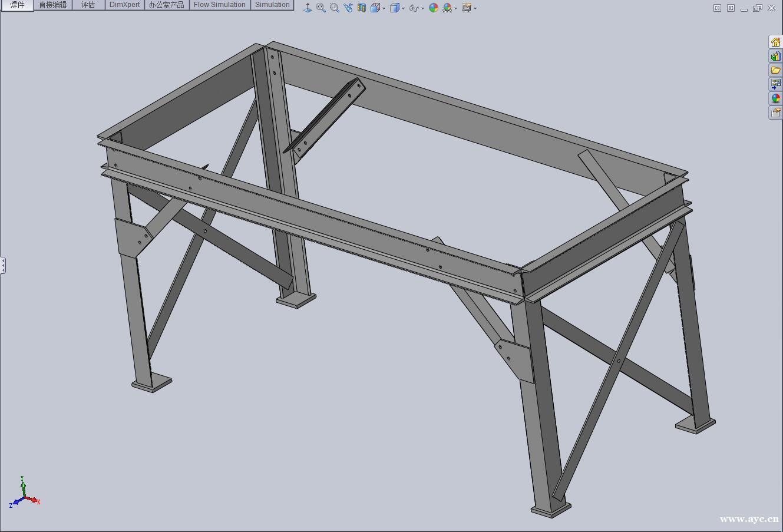Toggle the Section View display

pyautogui.click(x=362, y=8)
